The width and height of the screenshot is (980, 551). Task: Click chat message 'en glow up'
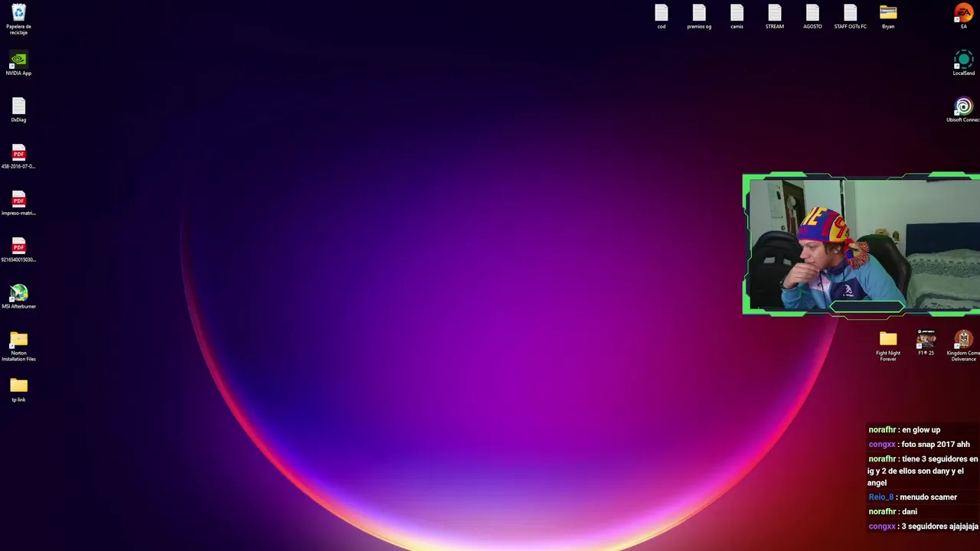coord(921,430)
